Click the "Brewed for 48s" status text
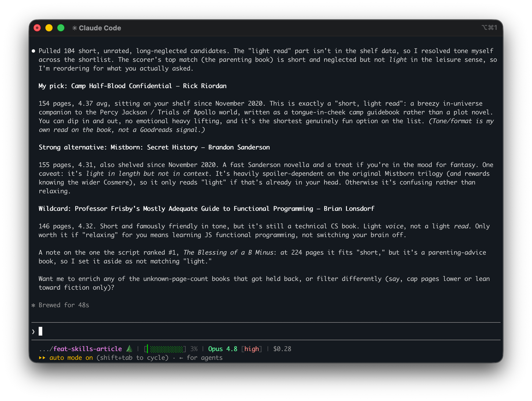Viewport: 532px width, 401px height. click(64, 305)
